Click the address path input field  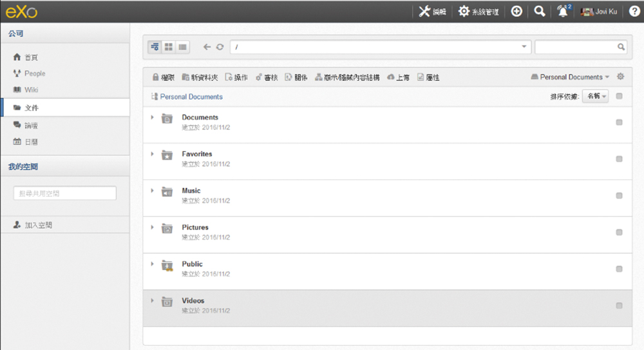[377, 47]
